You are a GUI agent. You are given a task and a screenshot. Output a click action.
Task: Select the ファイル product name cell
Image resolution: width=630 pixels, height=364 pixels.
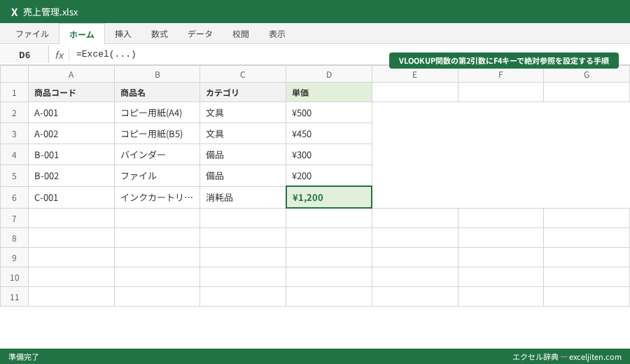157,176
